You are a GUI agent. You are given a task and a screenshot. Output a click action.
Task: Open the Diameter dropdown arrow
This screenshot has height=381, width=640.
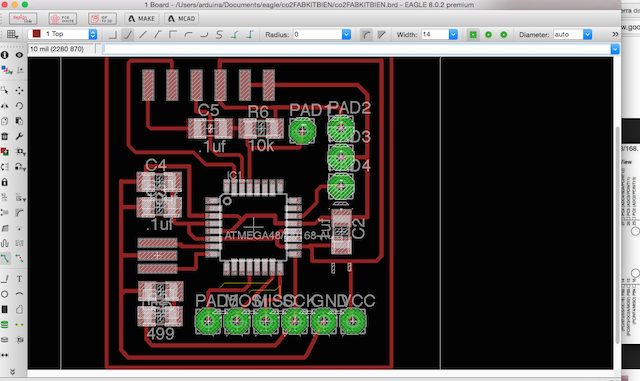[587, 35]
